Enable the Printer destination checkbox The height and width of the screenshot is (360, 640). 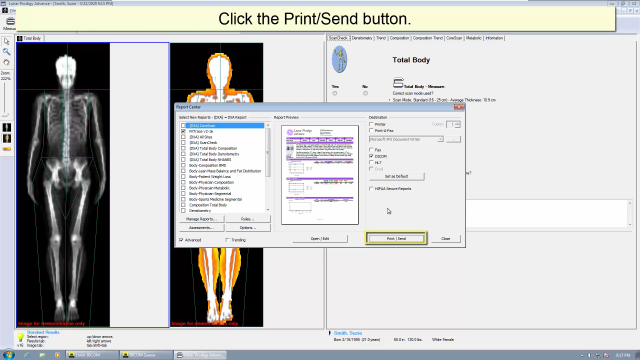pyautogui.click(x=371, y=124)
